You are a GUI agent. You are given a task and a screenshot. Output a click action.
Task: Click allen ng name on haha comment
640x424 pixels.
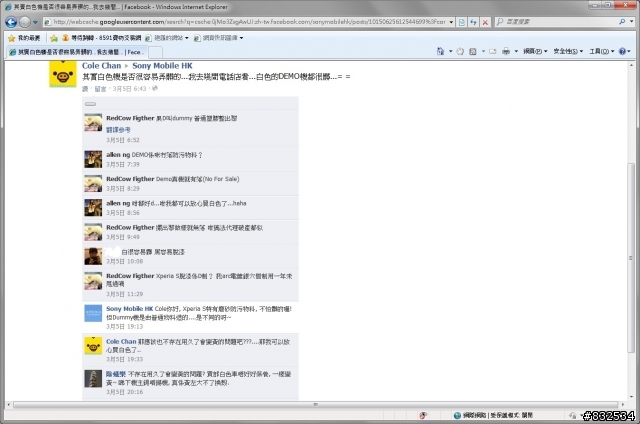[118, 203]
